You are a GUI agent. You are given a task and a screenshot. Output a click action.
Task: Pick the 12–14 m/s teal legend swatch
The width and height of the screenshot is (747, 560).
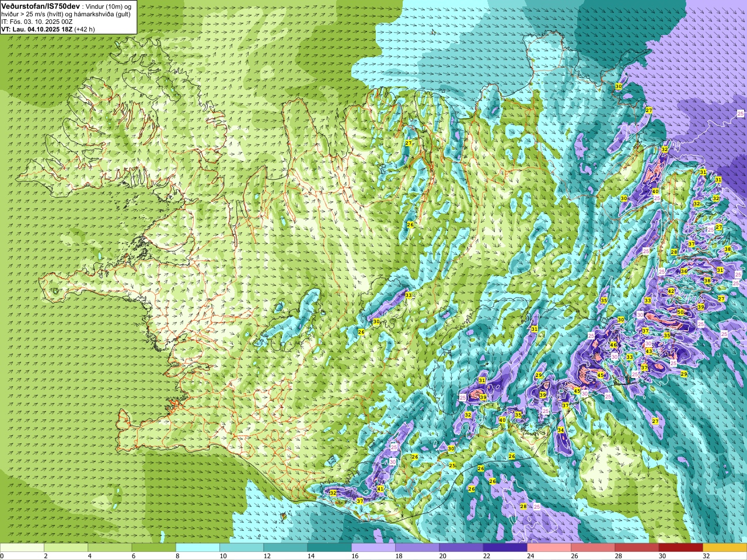pos(285,548)
